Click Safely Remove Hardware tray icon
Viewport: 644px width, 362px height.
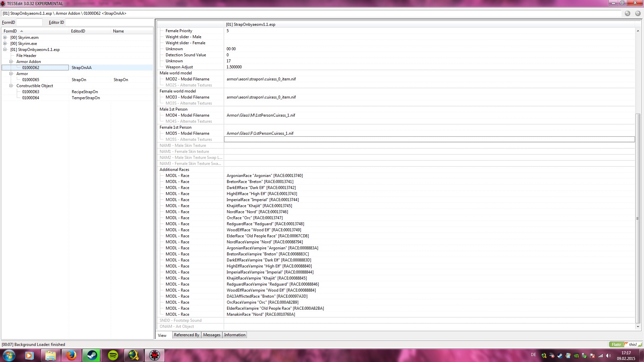(584, 356)
